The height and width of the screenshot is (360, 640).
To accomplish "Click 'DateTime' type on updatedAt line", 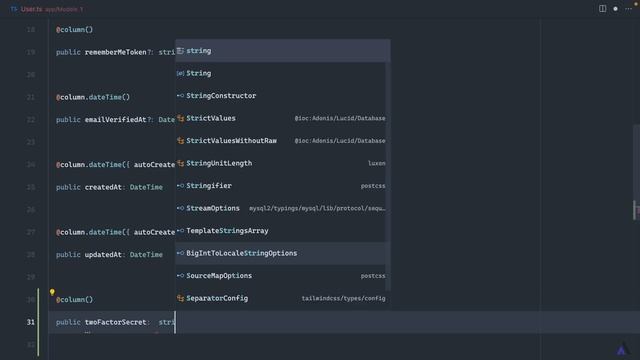I will 146,254.
